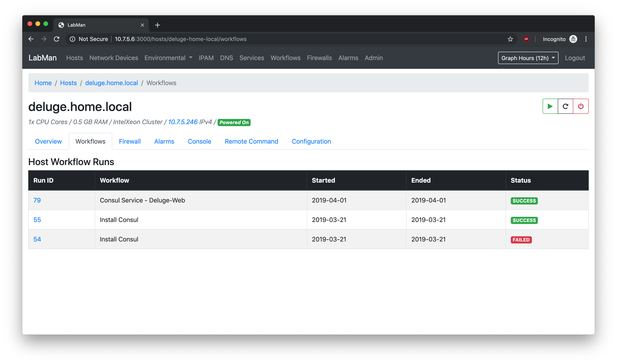Click the green play power-on icon
Image resolution: width=617 pixels, height=364 pixels.
pyautogui.click(x=550, y=106)
